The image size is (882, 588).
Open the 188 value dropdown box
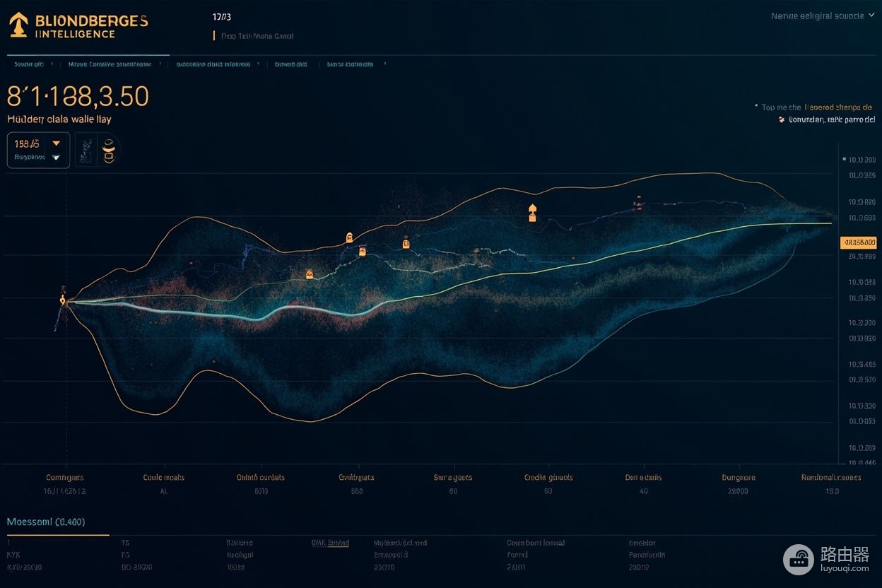coord(38,150)
